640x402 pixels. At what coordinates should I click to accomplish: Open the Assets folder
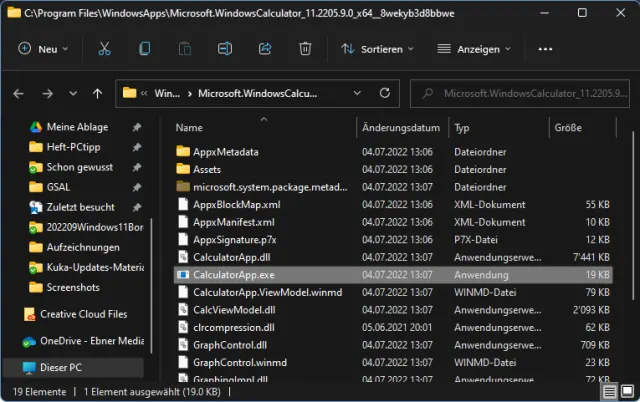210,169
